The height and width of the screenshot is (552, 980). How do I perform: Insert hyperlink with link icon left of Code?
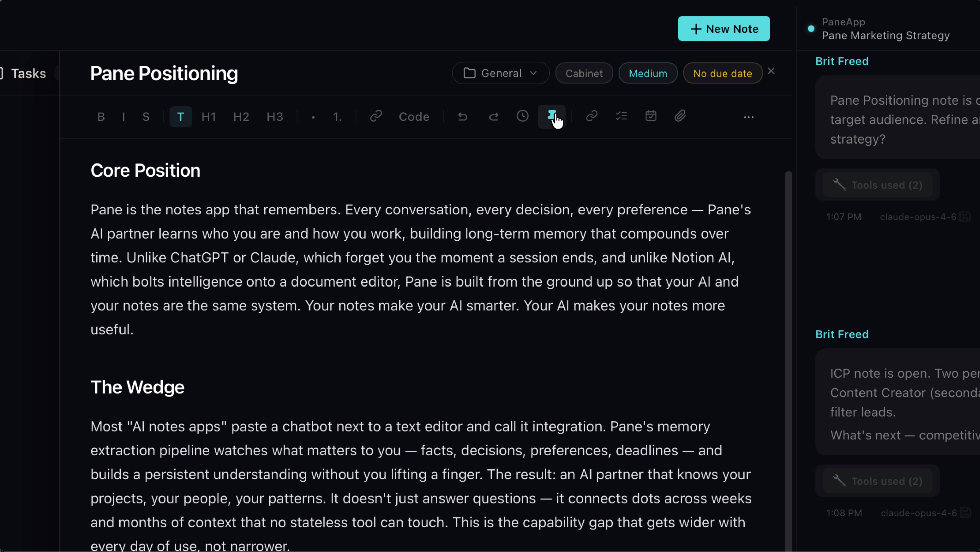[376, 116]
